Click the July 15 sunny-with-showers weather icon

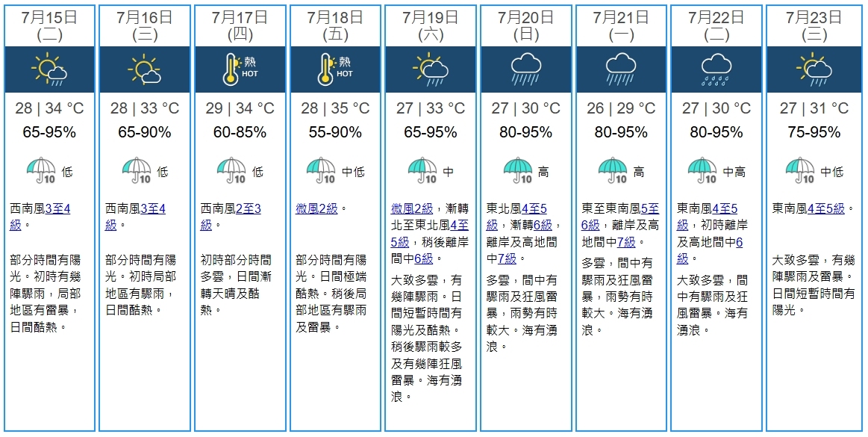point(49,69)
